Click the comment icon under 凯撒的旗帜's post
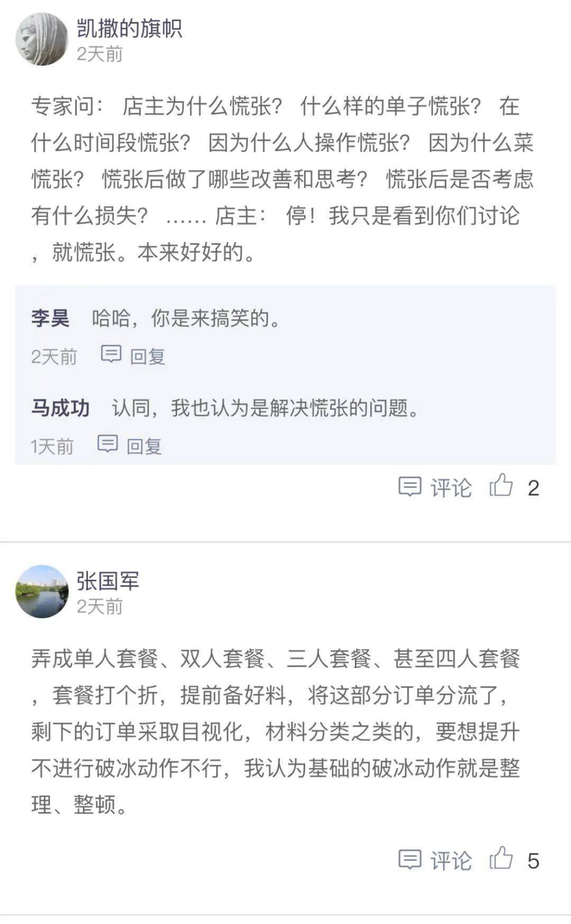Screen dimensions: 571x924 pyautogui.click(x=409, y=487)
